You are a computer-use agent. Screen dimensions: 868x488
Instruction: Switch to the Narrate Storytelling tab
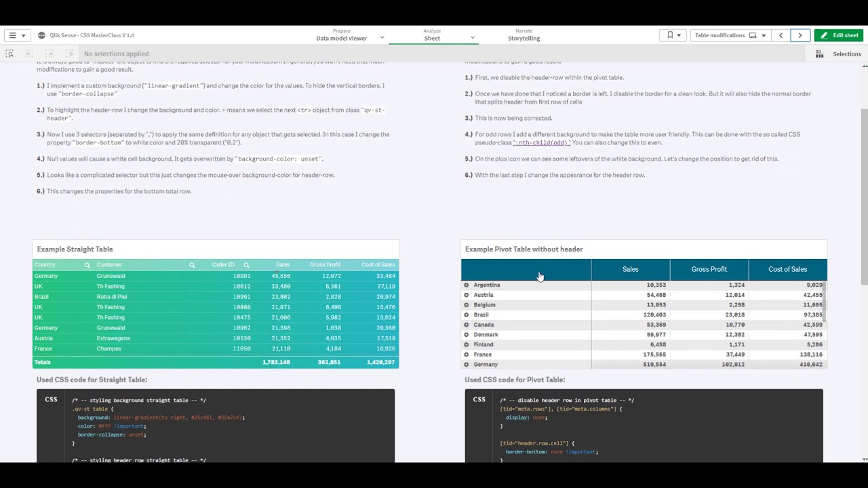[524, 35]
